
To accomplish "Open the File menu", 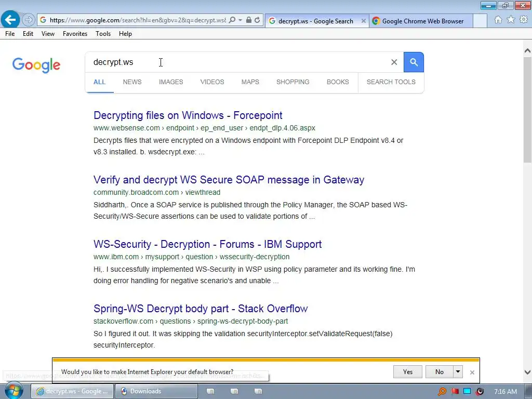I will [10, 34].
